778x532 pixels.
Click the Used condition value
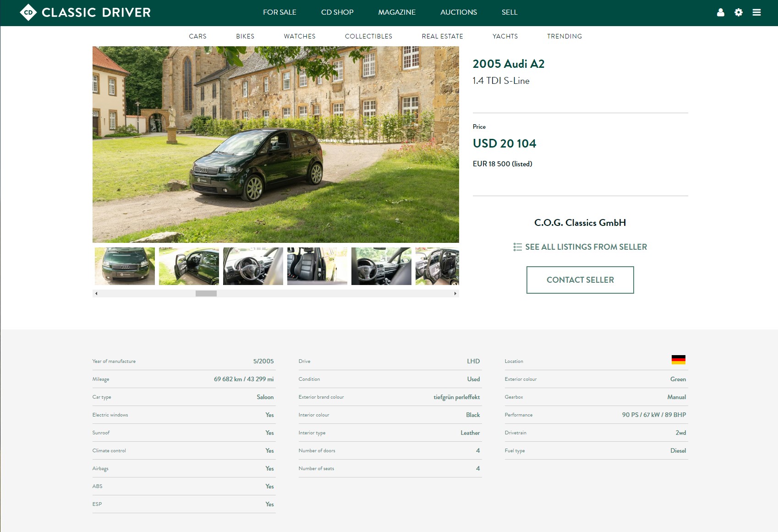coord(474,379)
